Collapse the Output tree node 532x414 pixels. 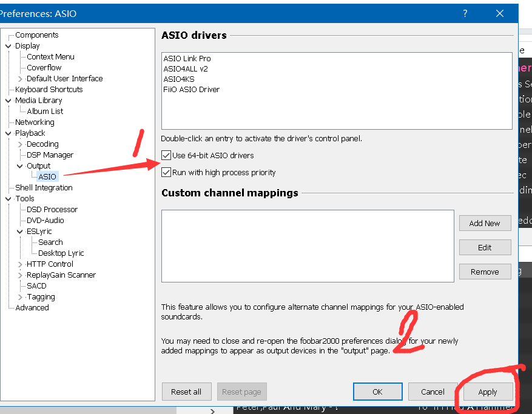(x=20, y=166)
